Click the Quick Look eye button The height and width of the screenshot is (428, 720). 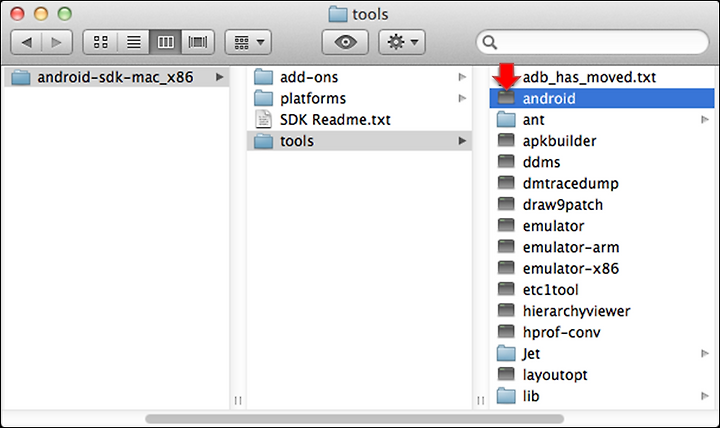tap(345, 42)
